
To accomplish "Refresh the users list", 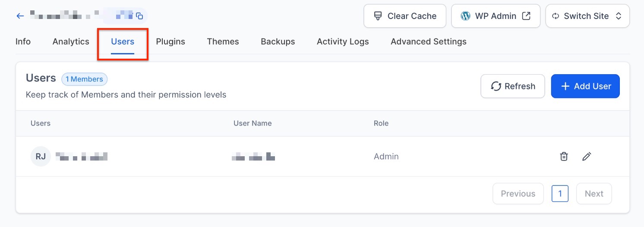I will pyautogui.click(x=512, y=86).
